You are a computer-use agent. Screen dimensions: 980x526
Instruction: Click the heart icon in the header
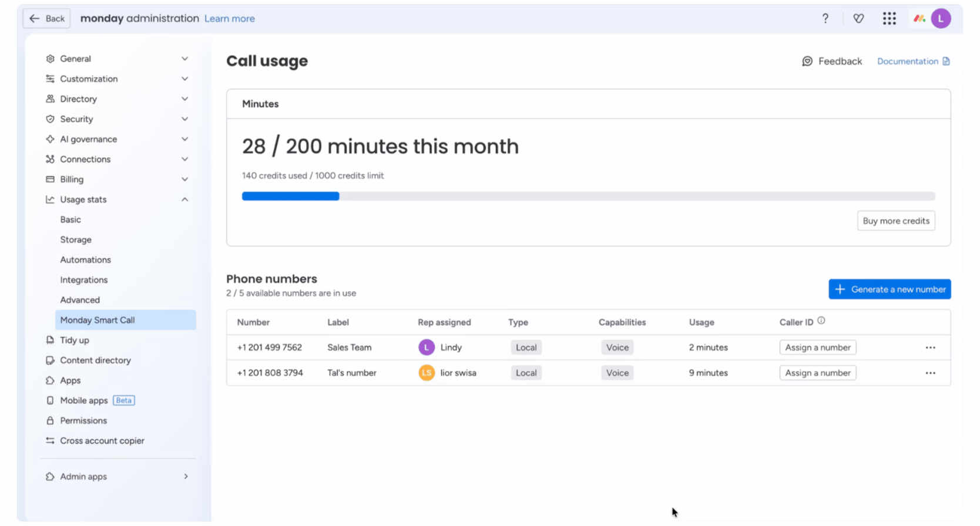[x=858, y=19]
